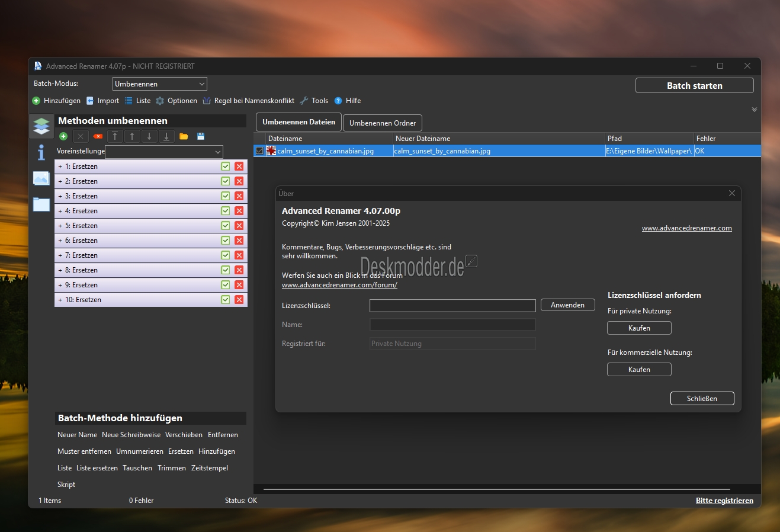This screenshot has height=532, width=780.
Task: Switch to Umbenennen Dateien tab
Action: click(x=298, y=122)
